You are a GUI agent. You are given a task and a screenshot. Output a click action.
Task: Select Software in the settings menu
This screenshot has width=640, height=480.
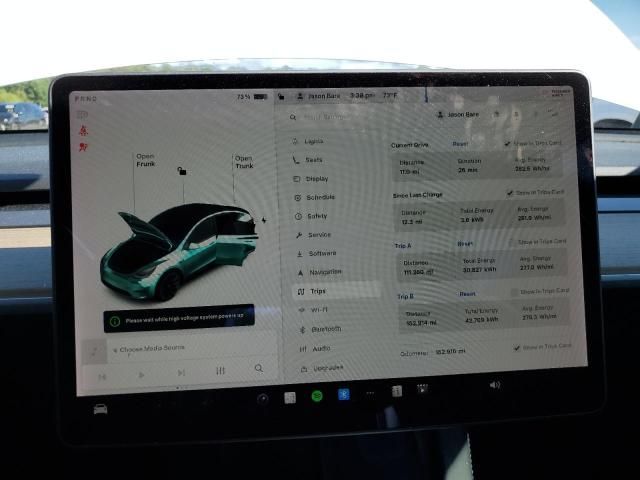pyautogui.click(x=322, y=253)
